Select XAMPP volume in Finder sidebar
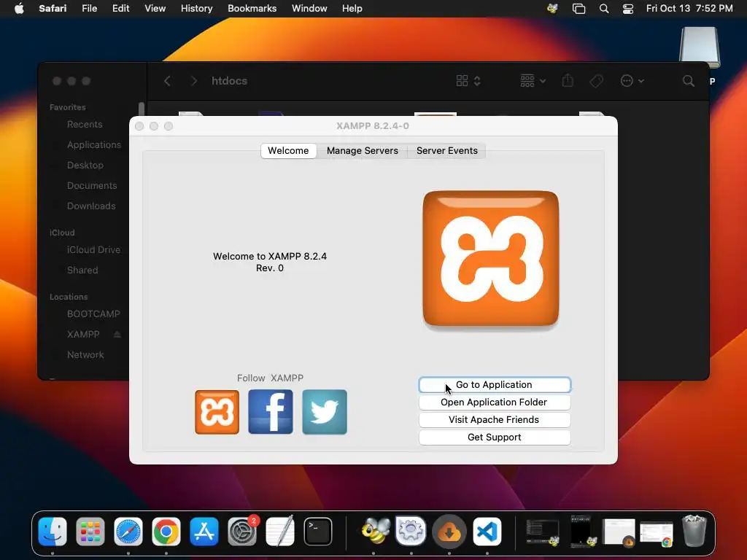The height and width of the screenshot is (560, 747). (83, 334)
